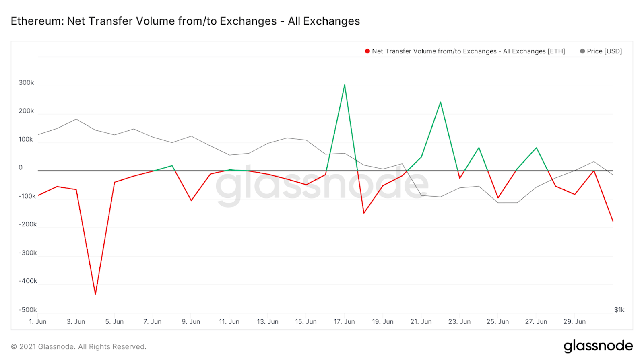644x360 pixels.
Task: Click the 22. Jun green peak point
Action: pos(440,102)
